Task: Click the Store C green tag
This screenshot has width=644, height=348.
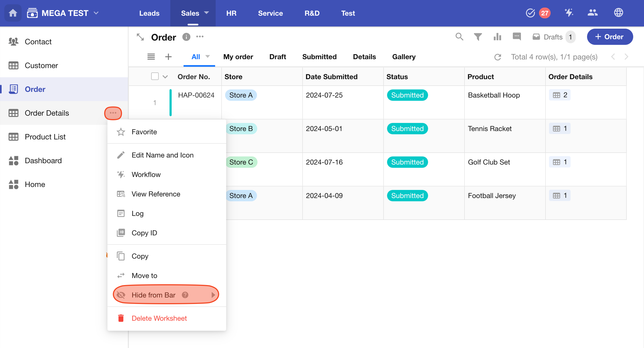Action: 241,162
